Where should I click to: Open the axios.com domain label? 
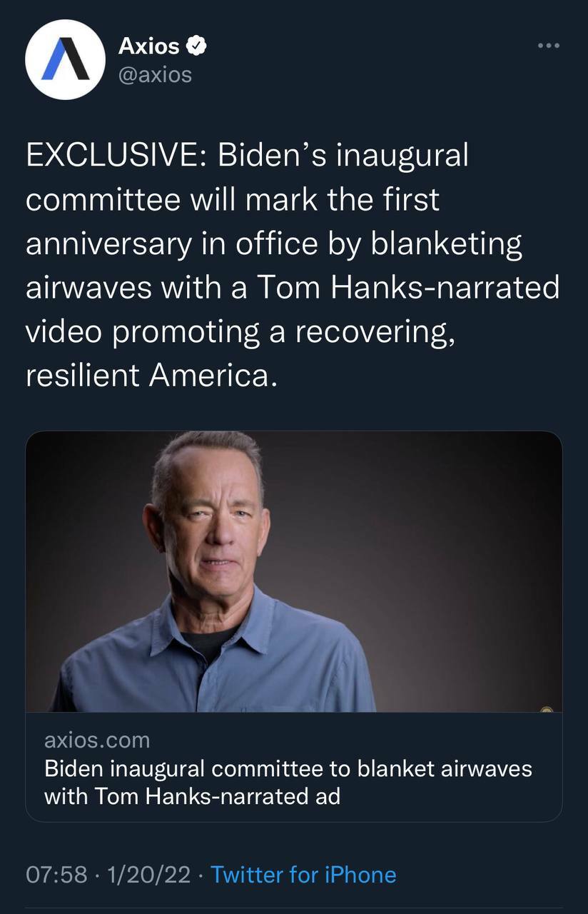click(x=97, y=740)
